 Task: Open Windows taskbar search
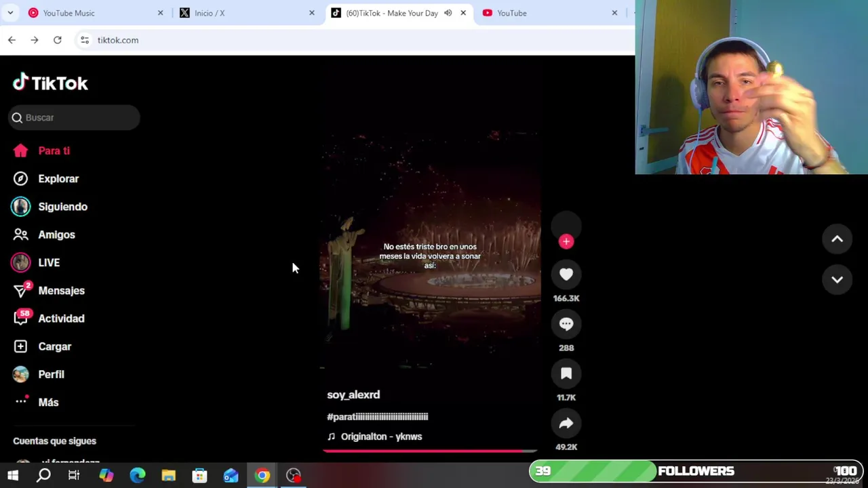(43, 476)
